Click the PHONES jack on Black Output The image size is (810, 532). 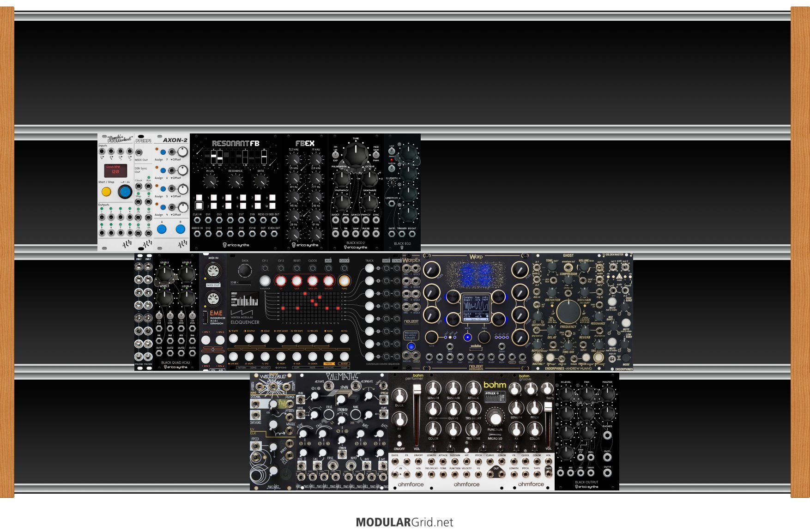[x=607, y=435]
